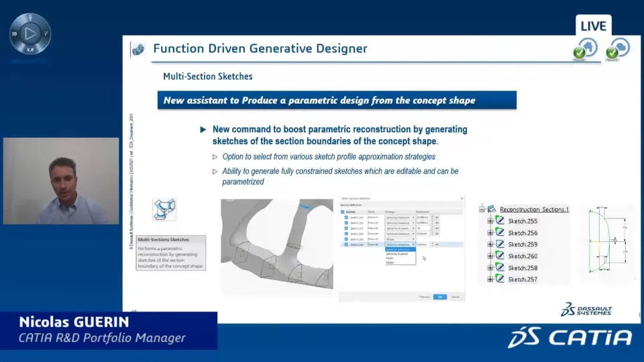Open the strategy dropdown for Sketch.255 row
This screenshot has width=644, height=362.
[x=400, y=217]
